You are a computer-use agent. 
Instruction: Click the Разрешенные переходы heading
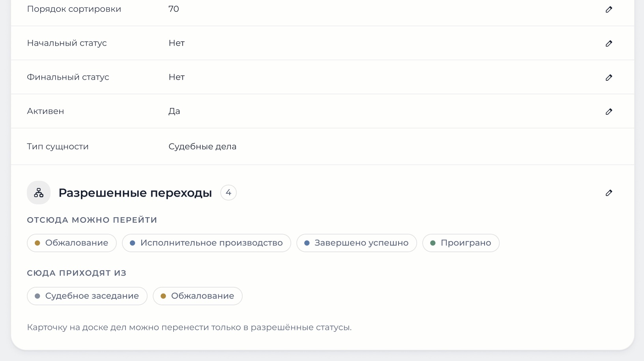click(135, 193)
